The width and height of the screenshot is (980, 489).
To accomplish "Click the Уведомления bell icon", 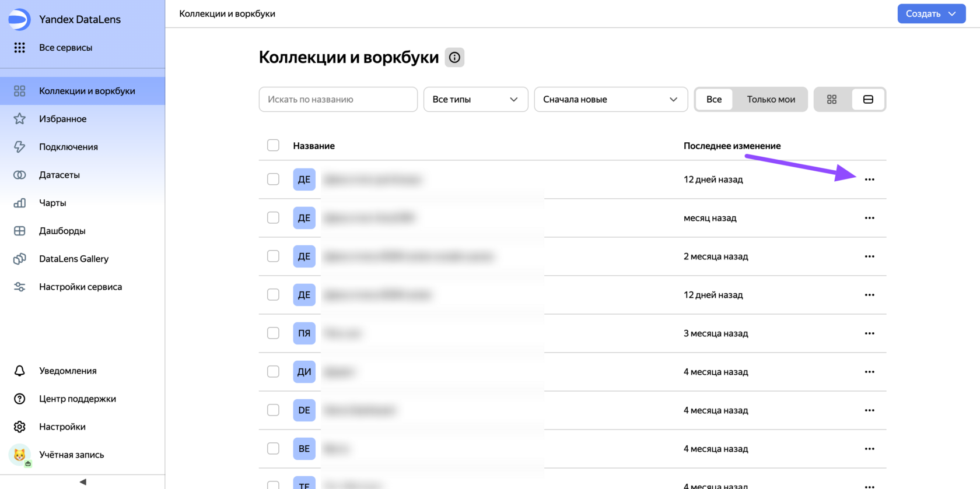I will point(19,371).
